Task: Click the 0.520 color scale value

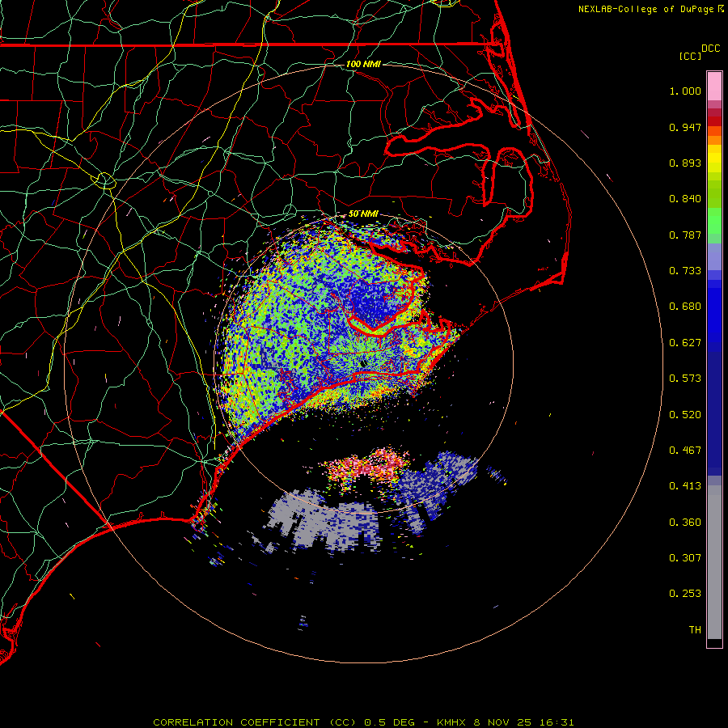Action: click(x=685, y=415)
